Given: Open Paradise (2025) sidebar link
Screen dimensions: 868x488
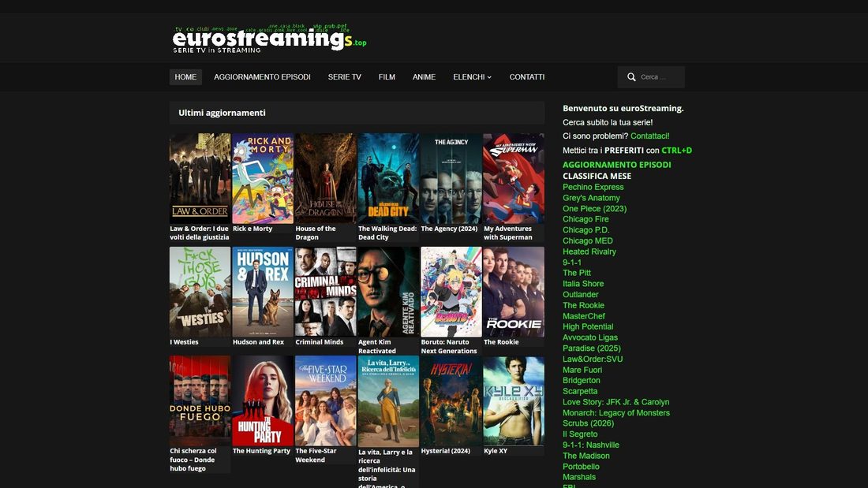Looking at the screenshot, I should click(592, 348).
